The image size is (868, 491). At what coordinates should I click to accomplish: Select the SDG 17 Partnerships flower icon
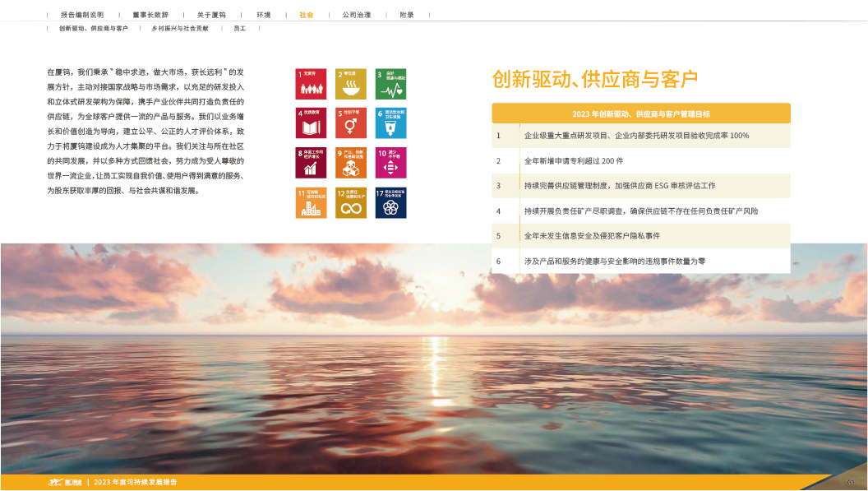tap(390, 202)
